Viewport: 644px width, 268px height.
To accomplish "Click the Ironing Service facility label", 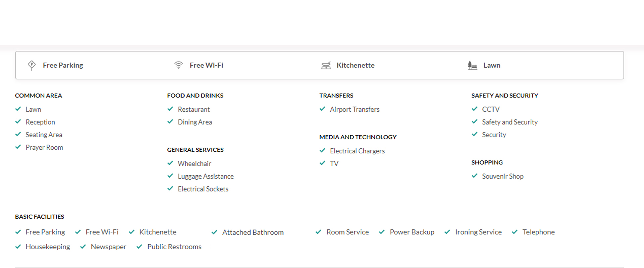I will tap(478, 232).
